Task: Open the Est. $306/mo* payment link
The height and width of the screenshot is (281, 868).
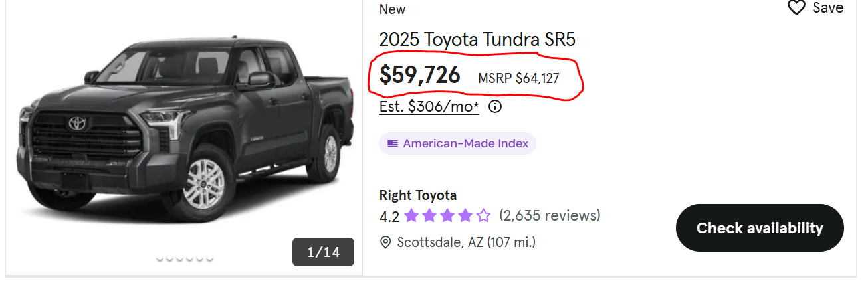Action: coord(429,106)
